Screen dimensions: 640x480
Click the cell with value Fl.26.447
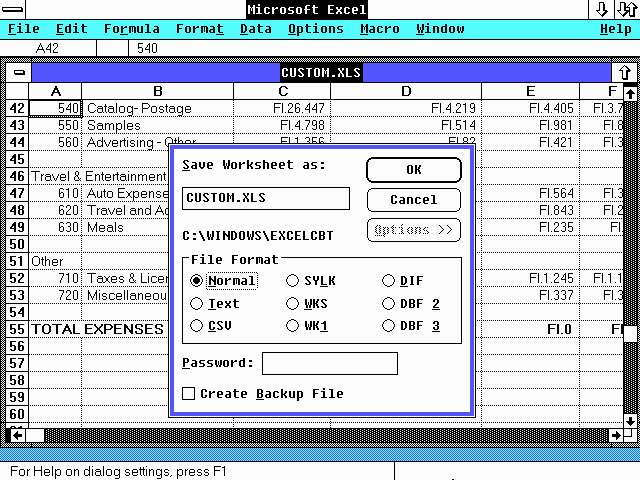point(282,108)
